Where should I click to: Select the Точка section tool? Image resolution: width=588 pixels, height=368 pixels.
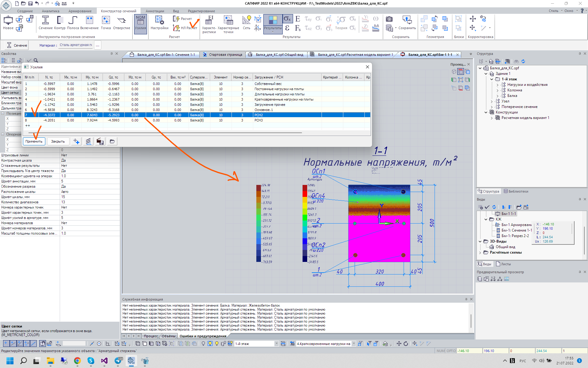pos(106,23)
